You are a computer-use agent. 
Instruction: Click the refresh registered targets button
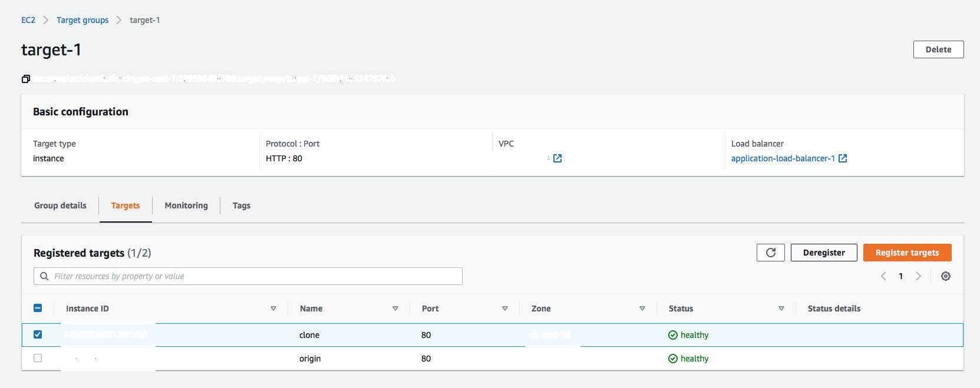770,253
